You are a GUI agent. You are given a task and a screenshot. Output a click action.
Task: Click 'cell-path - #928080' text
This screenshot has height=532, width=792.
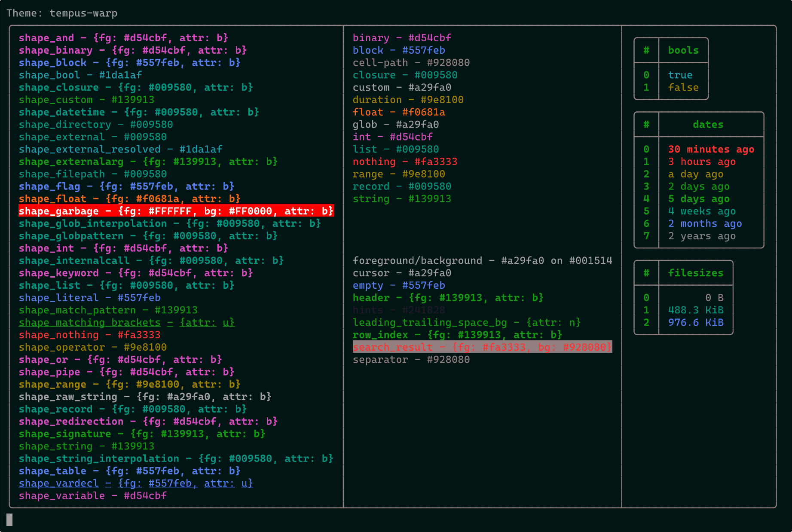[x=411, y=63]
